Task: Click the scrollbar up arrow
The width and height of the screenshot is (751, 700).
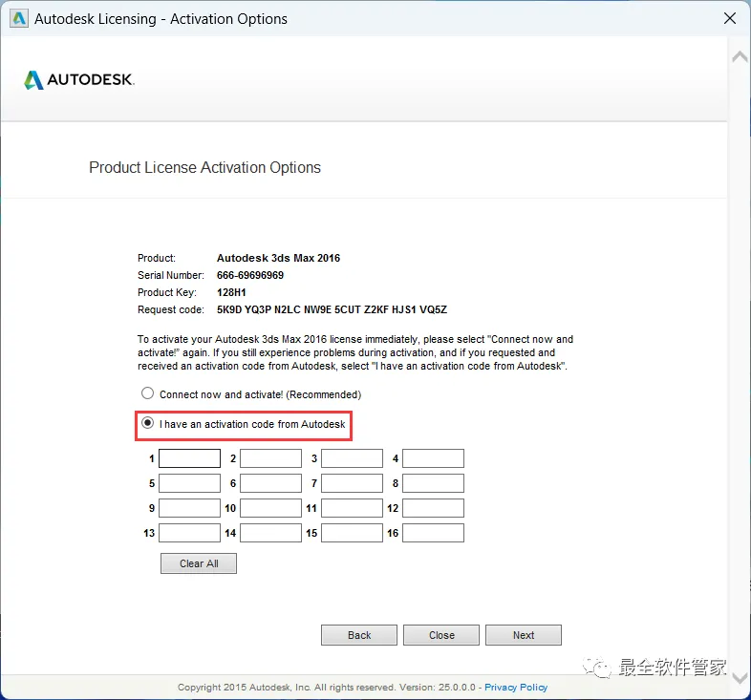Action: coord(740,57)
